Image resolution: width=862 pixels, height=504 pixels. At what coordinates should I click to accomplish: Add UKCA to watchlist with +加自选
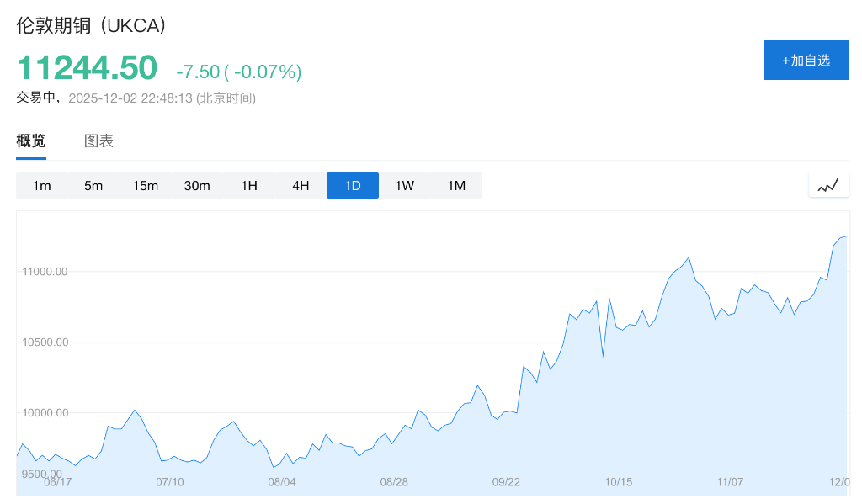806,61
